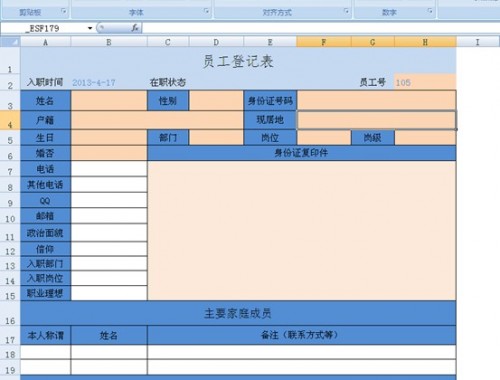Click the formula bar input area
The height and width of the screenshot is (380, 500).
pyautogui.click(x=320, y=28)
